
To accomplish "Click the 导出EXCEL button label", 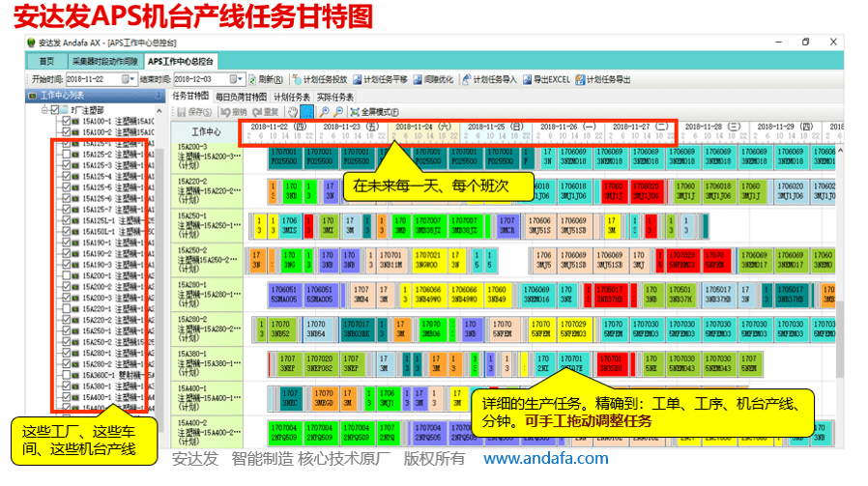I will 551,79.
